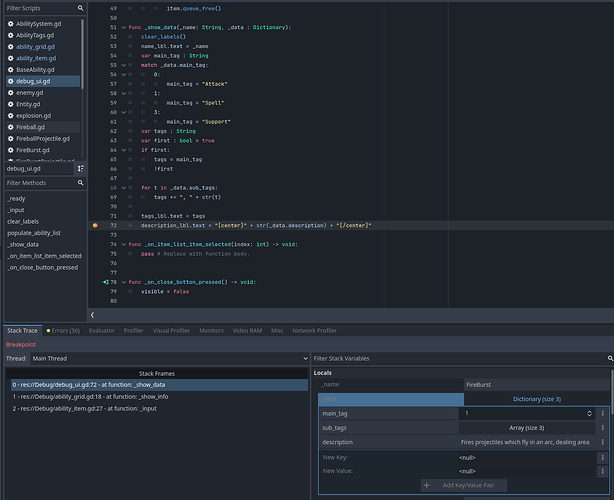Open the edit menu for main_tag
614x500 pixels.
[602, 413]
